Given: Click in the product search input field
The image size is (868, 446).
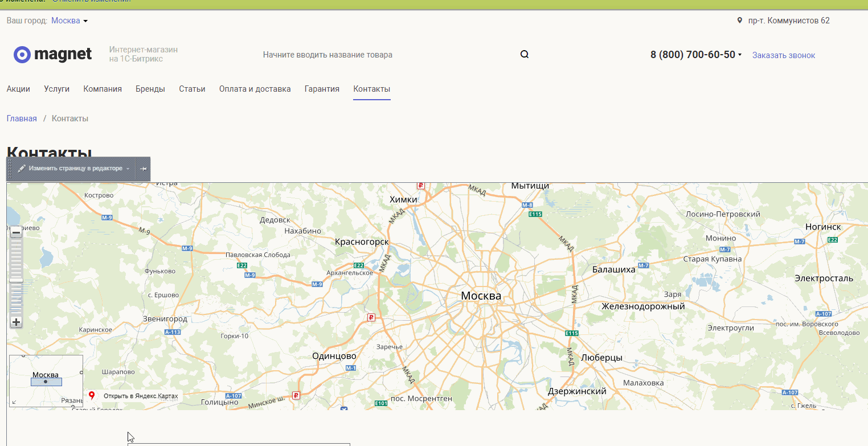Looking at the screenshot, I should [x=387, y=55].
